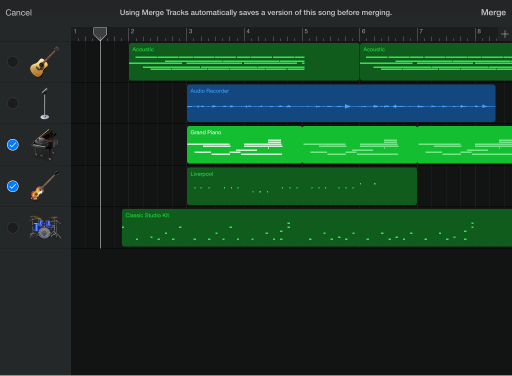Uncheck the bass guitar track merge checkbox
This screenshot has height=376, width=512.
click(13, 186)
